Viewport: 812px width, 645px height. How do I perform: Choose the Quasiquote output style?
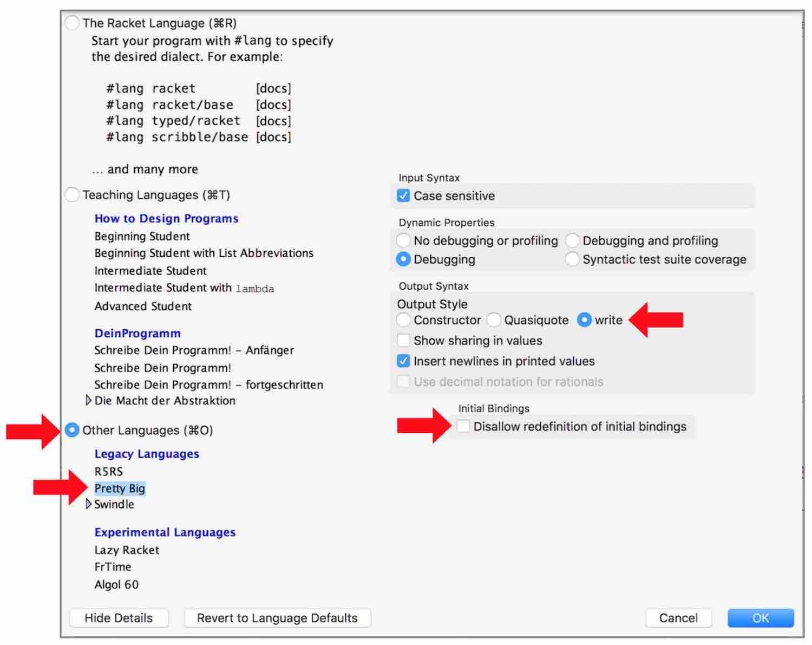tap(494, 320)
